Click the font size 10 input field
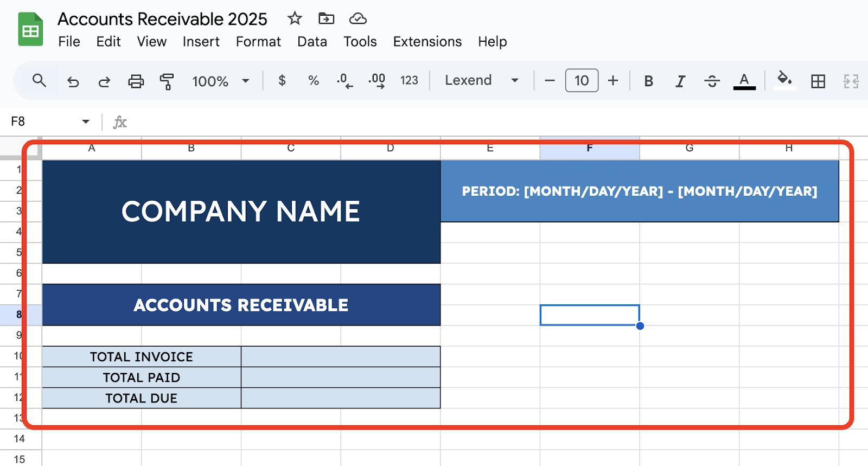The image size is (868, 466). click(582, 81)
